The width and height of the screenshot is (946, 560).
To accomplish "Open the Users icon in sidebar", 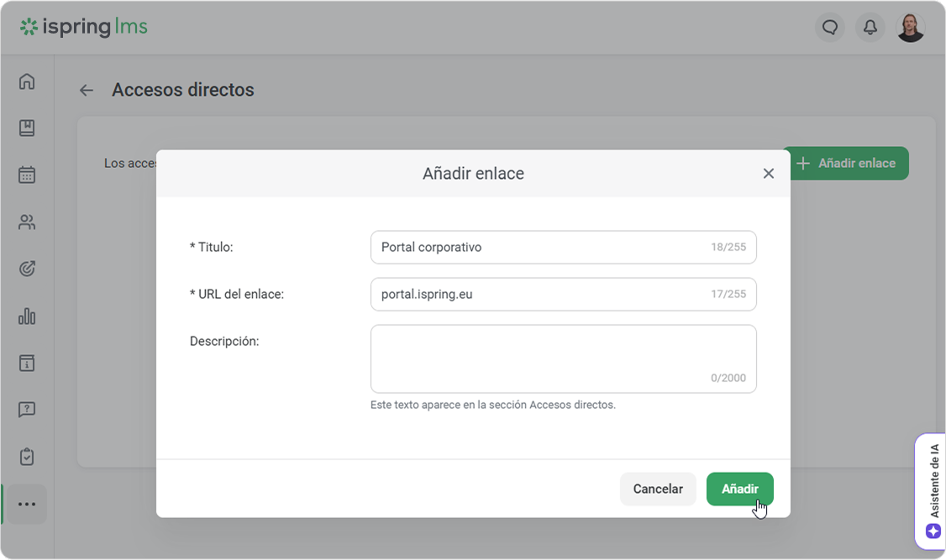I will point(27,222).
